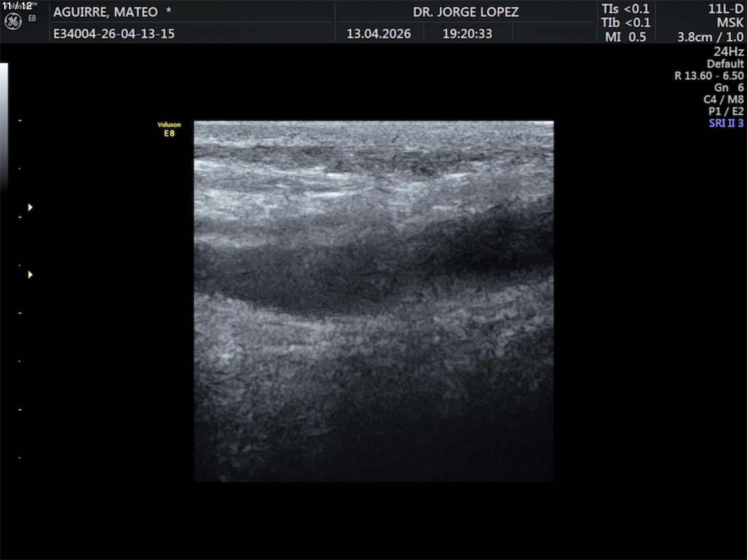Click the upper focal zone arrow marker
The width and height of the screenshot is (747, 560).
(x=30, y=207)
